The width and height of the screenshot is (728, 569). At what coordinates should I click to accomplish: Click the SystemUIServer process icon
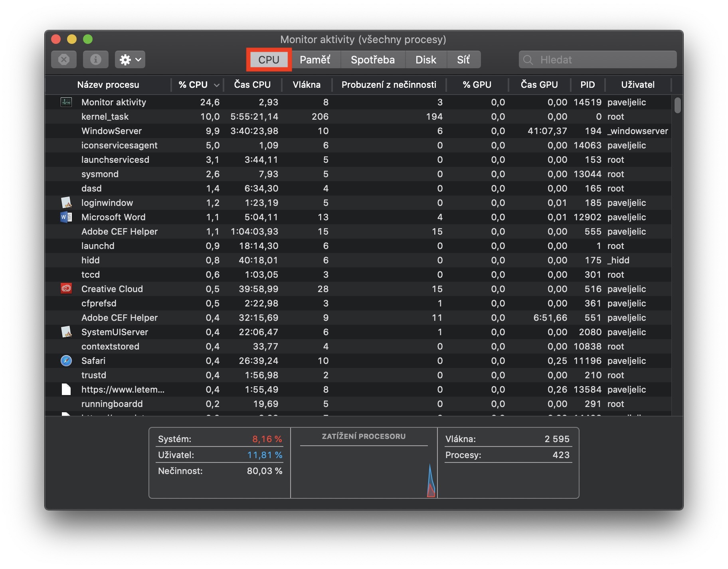66,332
